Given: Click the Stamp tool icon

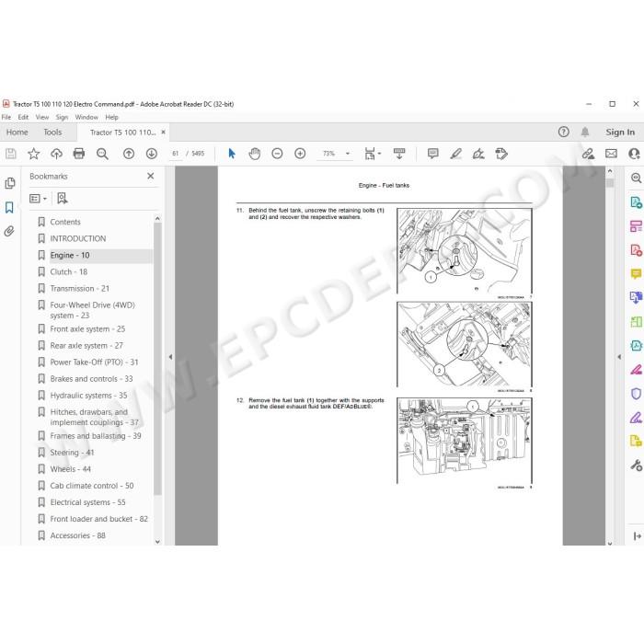Looking at the screenshot, I should 501,154.
